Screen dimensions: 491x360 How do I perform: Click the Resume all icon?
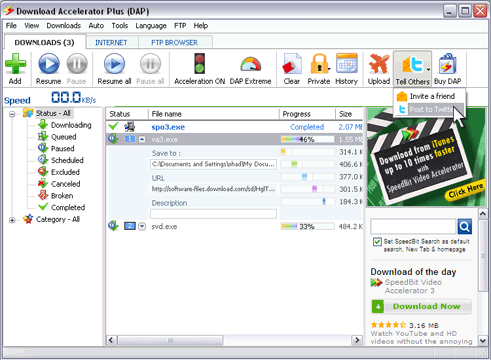click(x=114, y=64)
